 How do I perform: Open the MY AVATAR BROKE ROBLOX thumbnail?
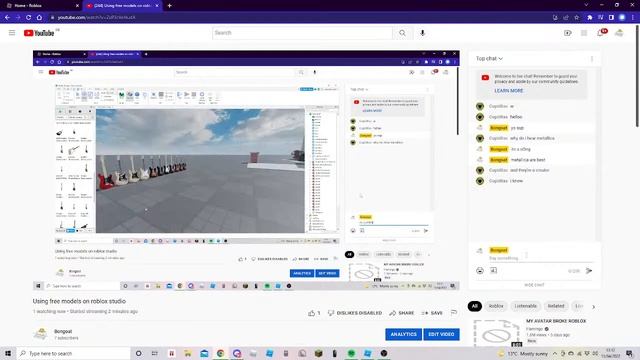[497, 333]
